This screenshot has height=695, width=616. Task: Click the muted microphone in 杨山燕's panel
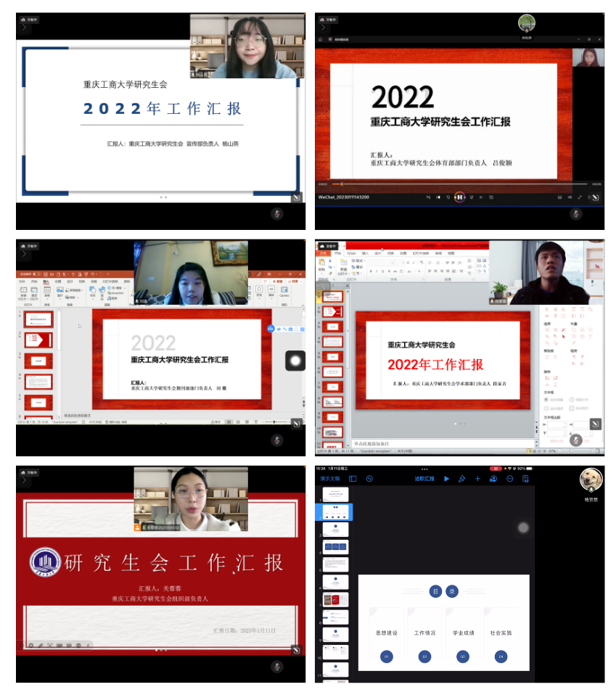point(277,214)
